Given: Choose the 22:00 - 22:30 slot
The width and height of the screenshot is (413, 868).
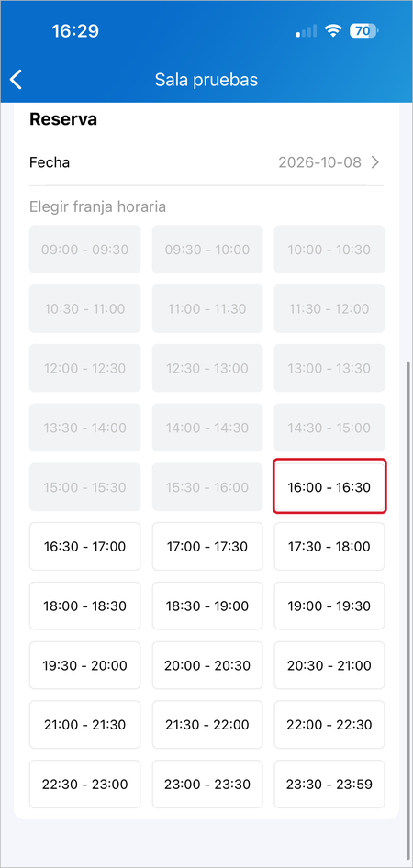Looking at the screenshot, I should click(329, 725).
